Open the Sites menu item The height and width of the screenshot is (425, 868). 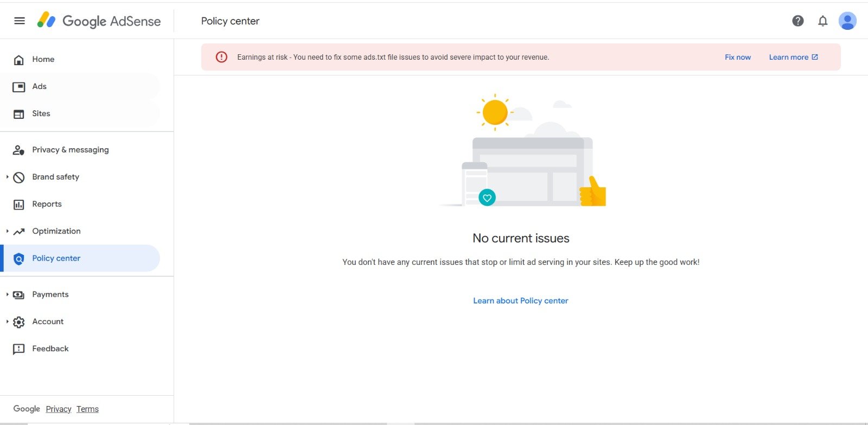[x=41, y=113]
